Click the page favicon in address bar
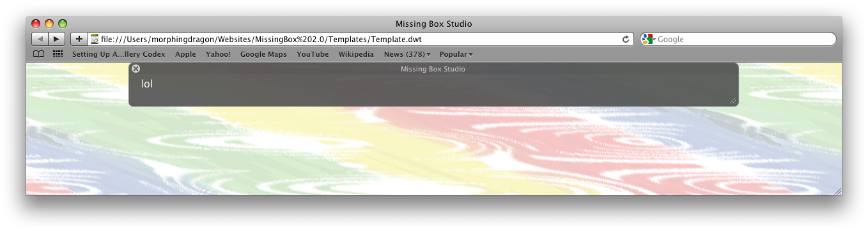Screen dimensions: 868x231 tap(95, 39)
